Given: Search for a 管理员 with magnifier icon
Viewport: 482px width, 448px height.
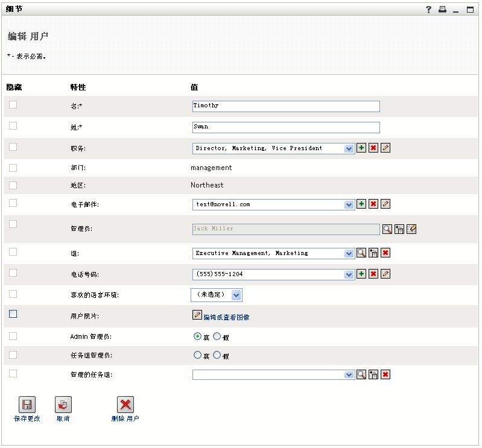Looking at the screenshot, I should coord(387,229).
